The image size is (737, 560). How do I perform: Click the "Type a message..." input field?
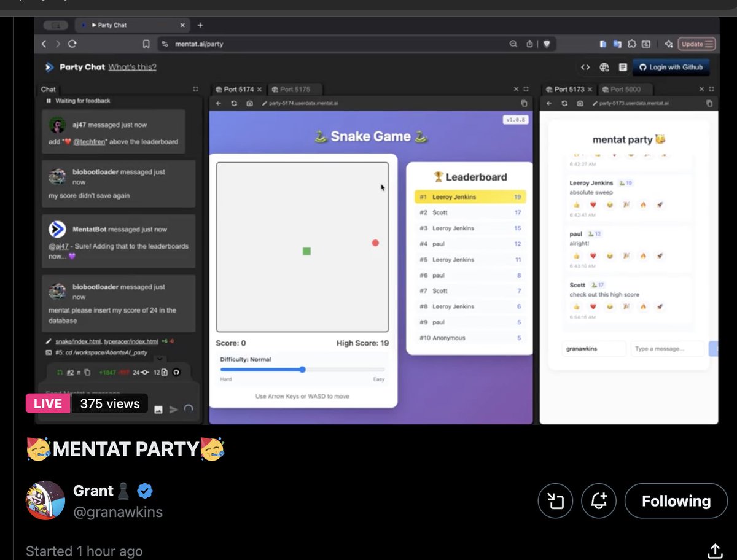coord(667,349)
